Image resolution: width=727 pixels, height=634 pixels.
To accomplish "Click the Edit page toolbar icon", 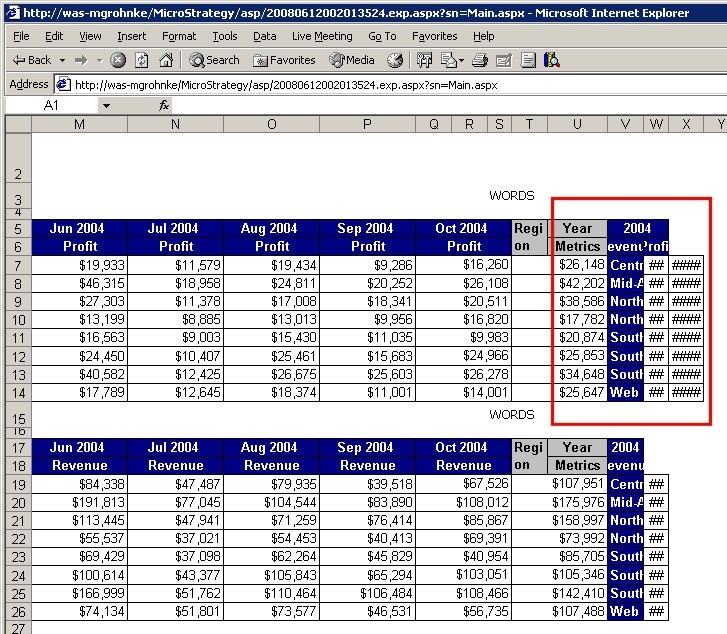I will click(x=449, y=60).
